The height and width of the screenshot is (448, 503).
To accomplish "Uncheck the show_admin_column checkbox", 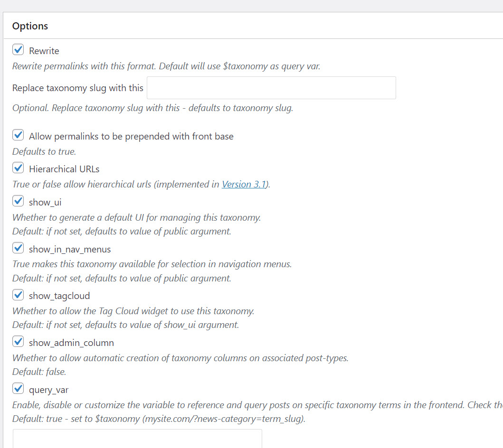I will (x=18, y=341).
